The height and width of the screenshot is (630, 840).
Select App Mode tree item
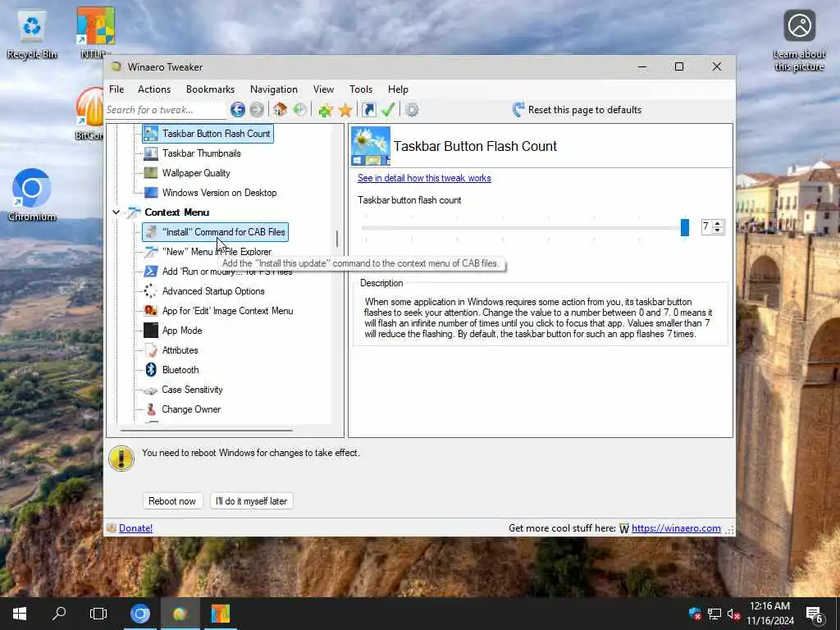182,331
